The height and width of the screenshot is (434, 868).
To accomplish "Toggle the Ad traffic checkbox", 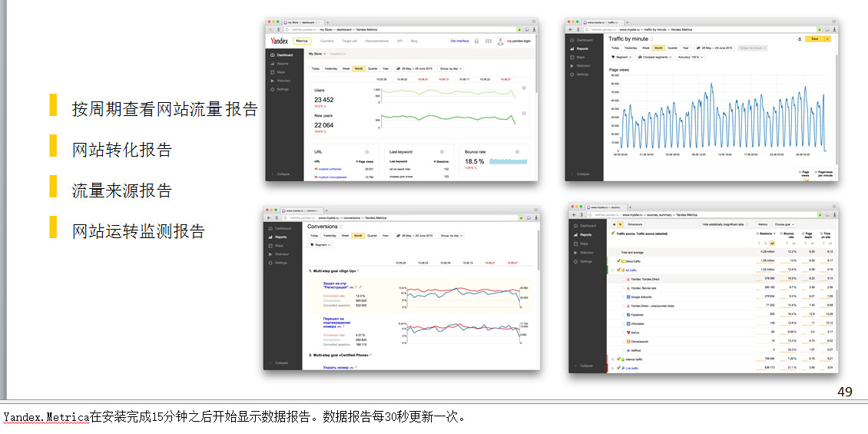I will [618, 270].
